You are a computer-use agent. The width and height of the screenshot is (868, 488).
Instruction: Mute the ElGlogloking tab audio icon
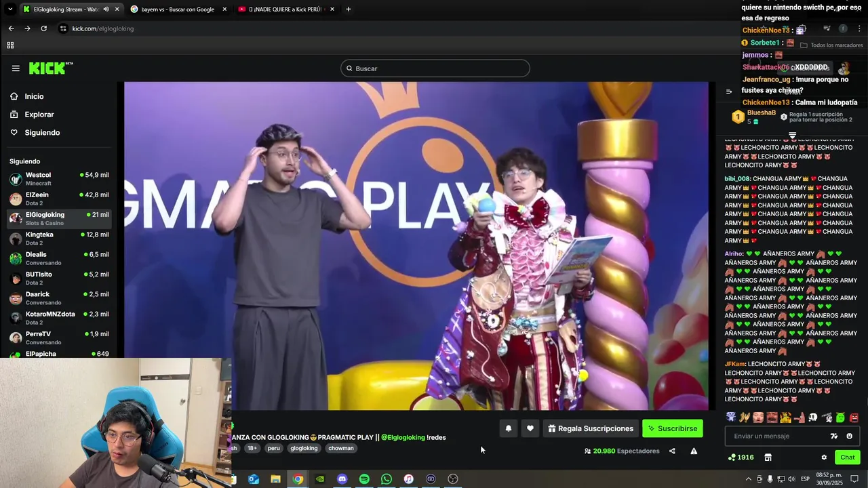tap(106, 9)
